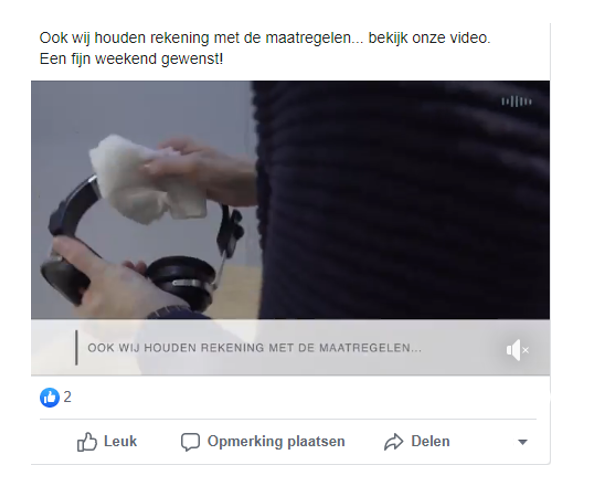
Task: Click the audio waveform indicator on the video
Action: [x=516, y=102]
